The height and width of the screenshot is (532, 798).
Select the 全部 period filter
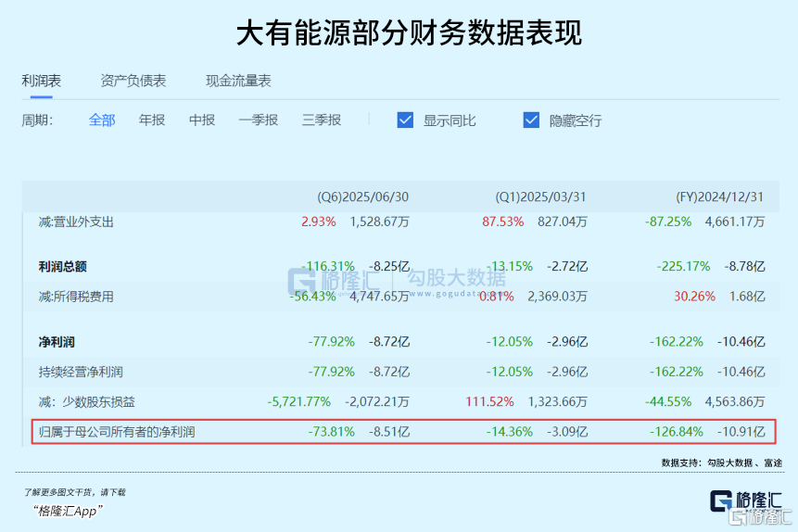(102, 120)
